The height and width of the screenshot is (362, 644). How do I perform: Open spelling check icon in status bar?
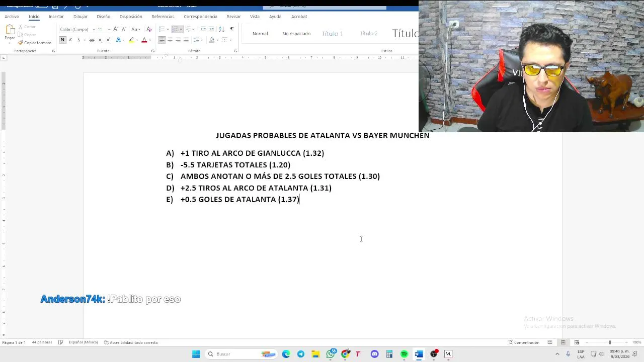(x=60, y=342)
